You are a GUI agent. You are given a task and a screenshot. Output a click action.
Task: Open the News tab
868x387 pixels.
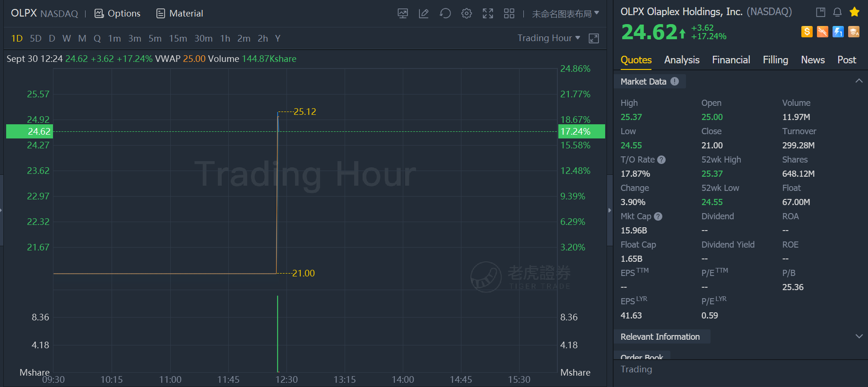[813, 60]
